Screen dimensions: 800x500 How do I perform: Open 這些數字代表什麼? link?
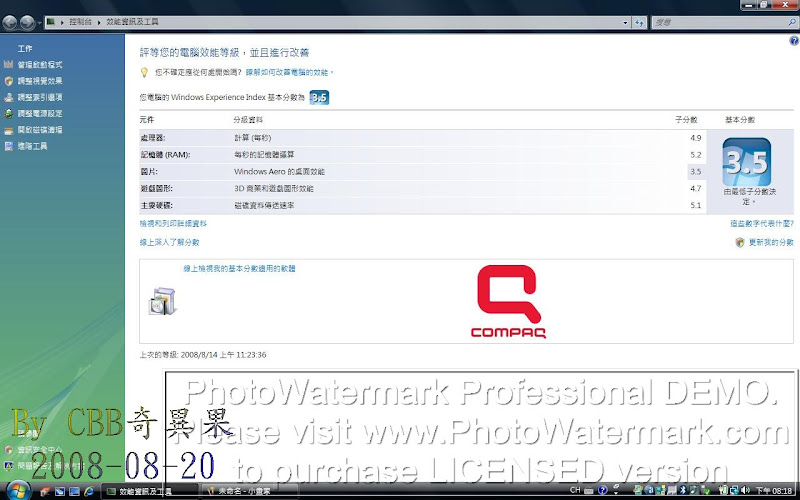[x=762, y=223]
